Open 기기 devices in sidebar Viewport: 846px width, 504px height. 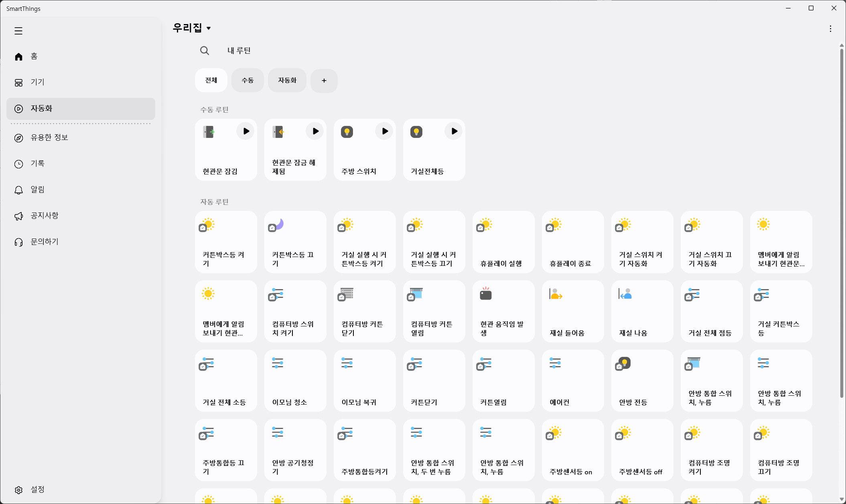37,82
